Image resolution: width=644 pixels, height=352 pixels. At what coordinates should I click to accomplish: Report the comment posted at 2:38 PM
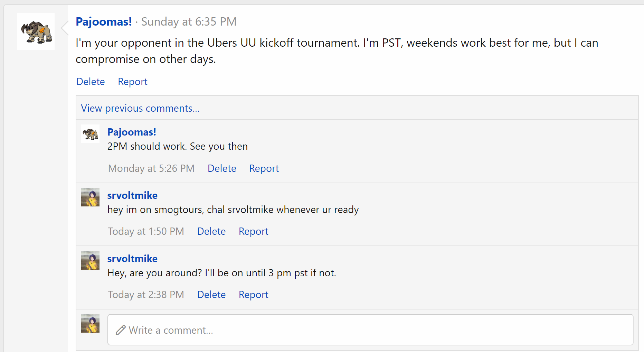point(254,295)
